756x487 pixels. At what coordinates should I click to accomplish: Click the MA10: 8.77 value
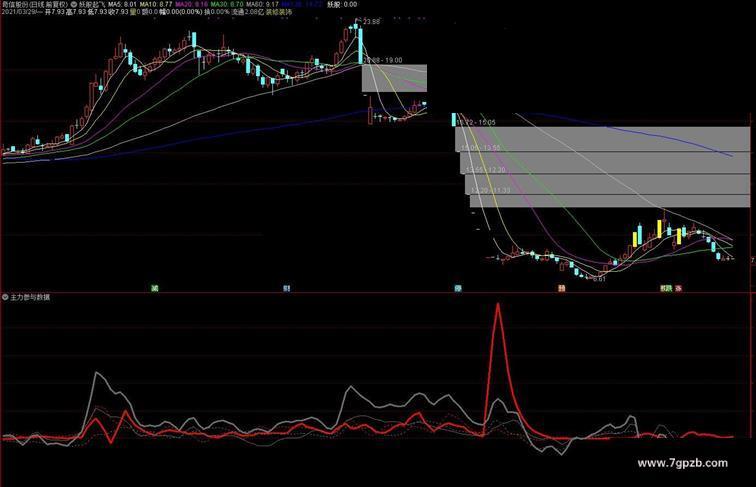pos(156,4)
